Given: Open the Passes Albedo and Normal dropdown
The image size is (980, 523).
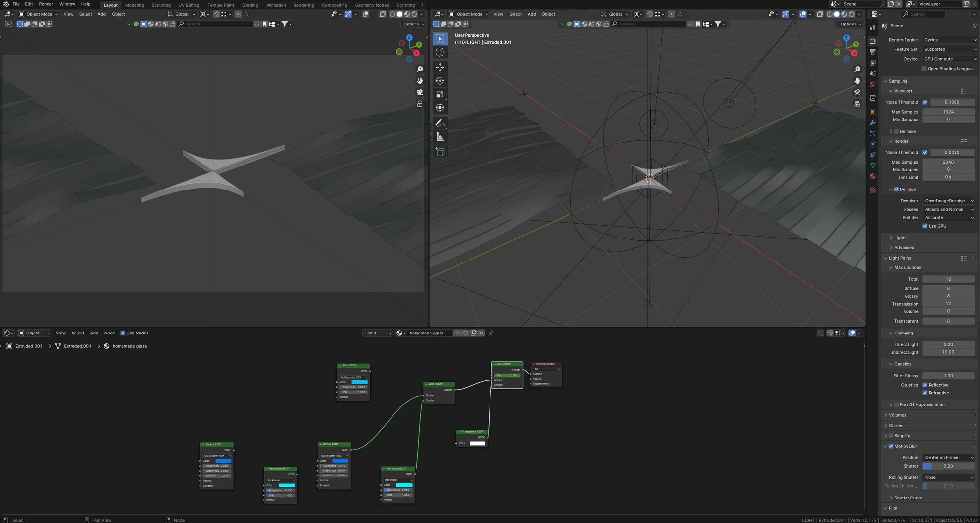Looking at the screenshot, I should tap(949, 210).
